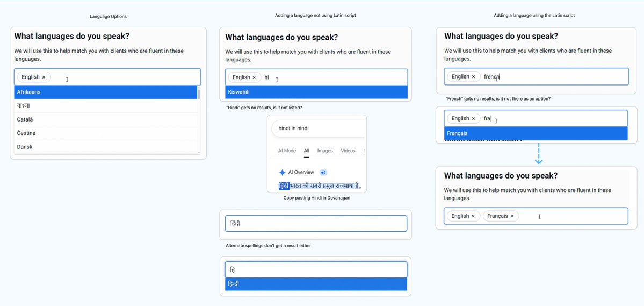Screen dimensions: 644x306
Task: Switch to the AI Mode tab
Action: pyautogui.click(x=287, y=151)
